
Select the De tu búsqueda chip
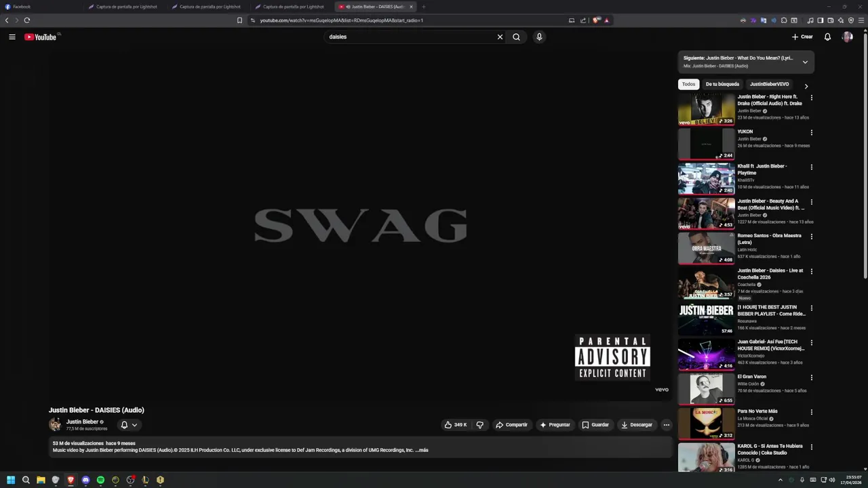tap(722, 84)
